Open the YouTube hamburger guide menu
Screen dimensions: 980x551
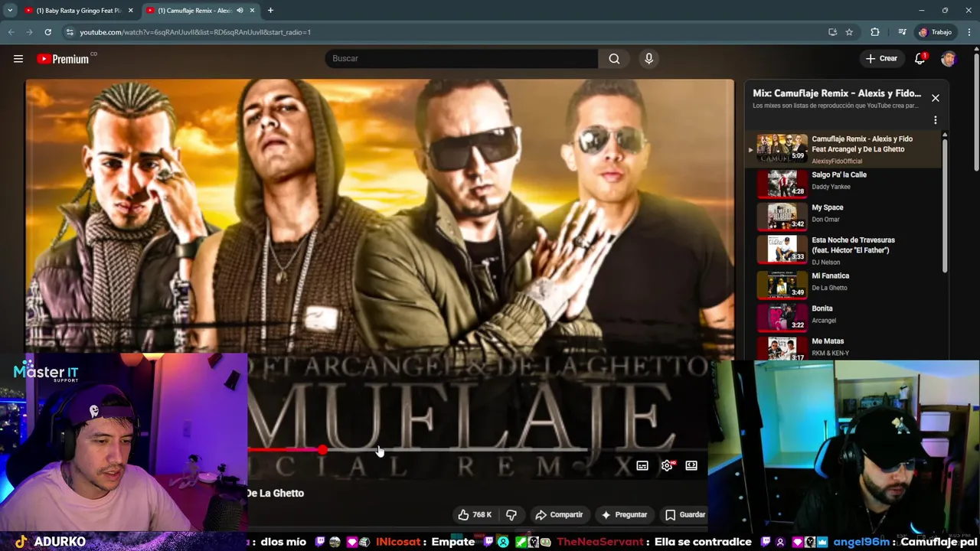18,59
